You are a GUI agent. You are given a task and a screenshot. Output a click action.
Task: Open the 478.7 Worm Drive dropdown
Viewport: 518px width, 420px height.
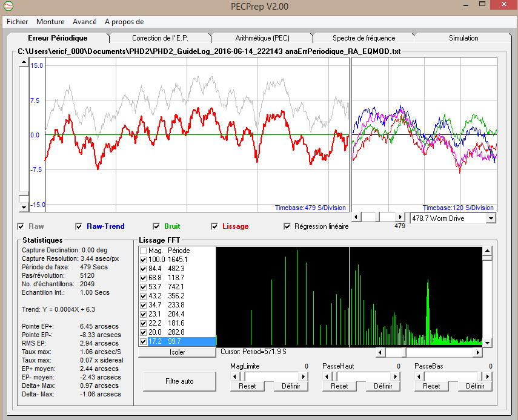pos(490,218)
